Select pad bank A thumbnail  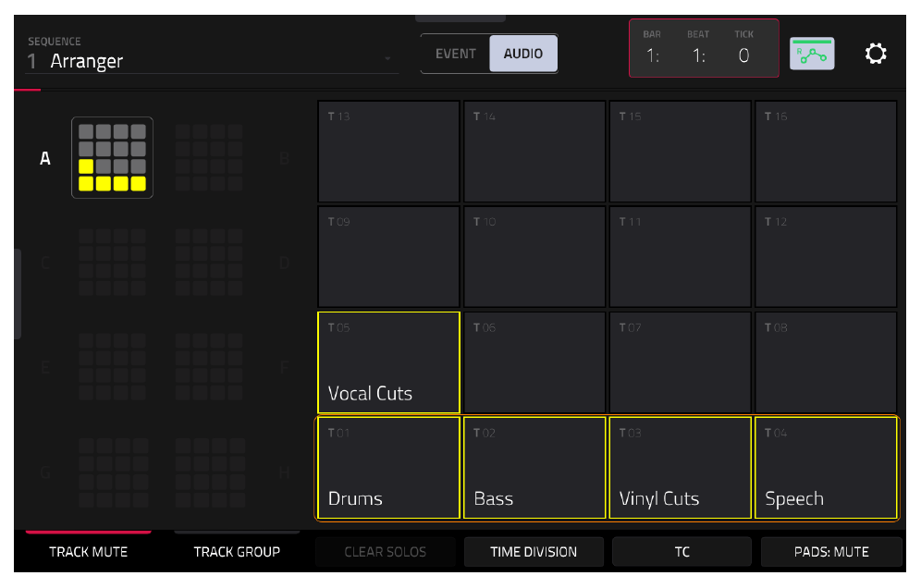tap(112, 157)
